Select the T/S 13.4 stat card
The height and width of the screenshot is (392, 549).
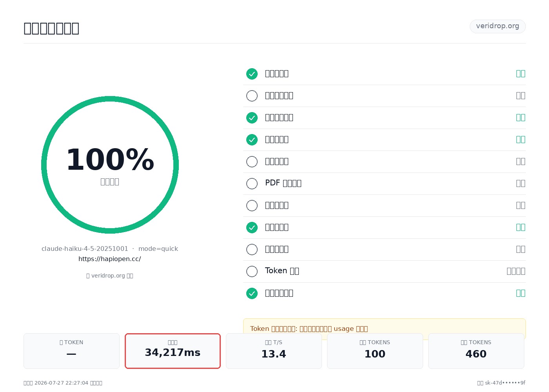click(x=274, y=351)
